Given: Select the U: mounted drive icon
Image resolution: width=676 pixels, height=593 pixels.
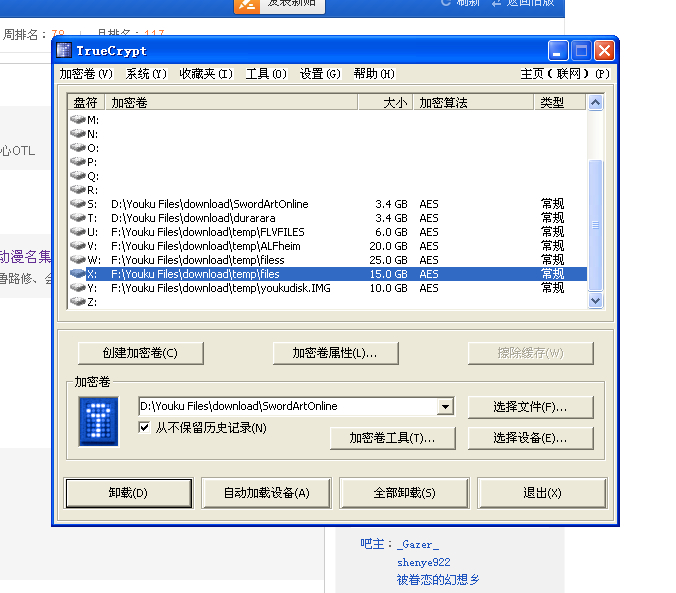Looking at the screenshot, I should pos(78,232).
